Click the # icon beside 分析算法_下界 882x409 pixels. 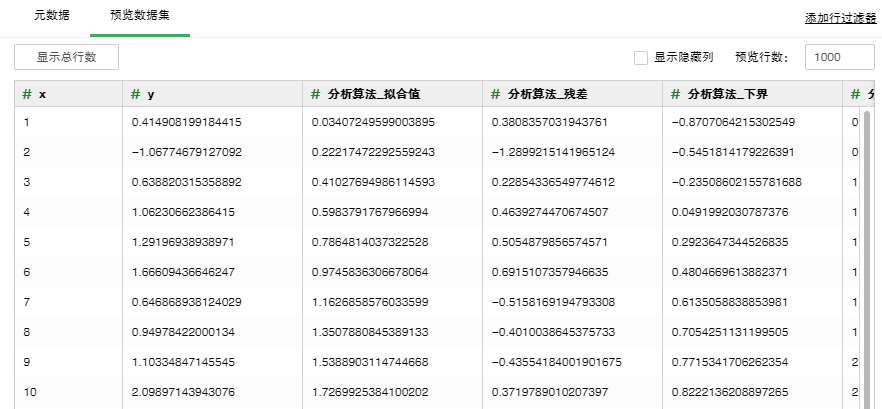(676, 94)
